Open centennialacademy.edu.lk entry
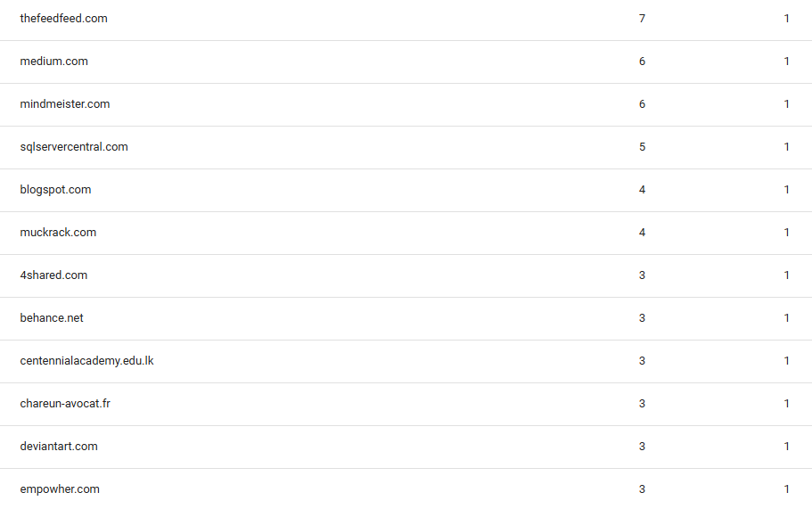Screen dimensions: 812x509 [x=86, y=361]
